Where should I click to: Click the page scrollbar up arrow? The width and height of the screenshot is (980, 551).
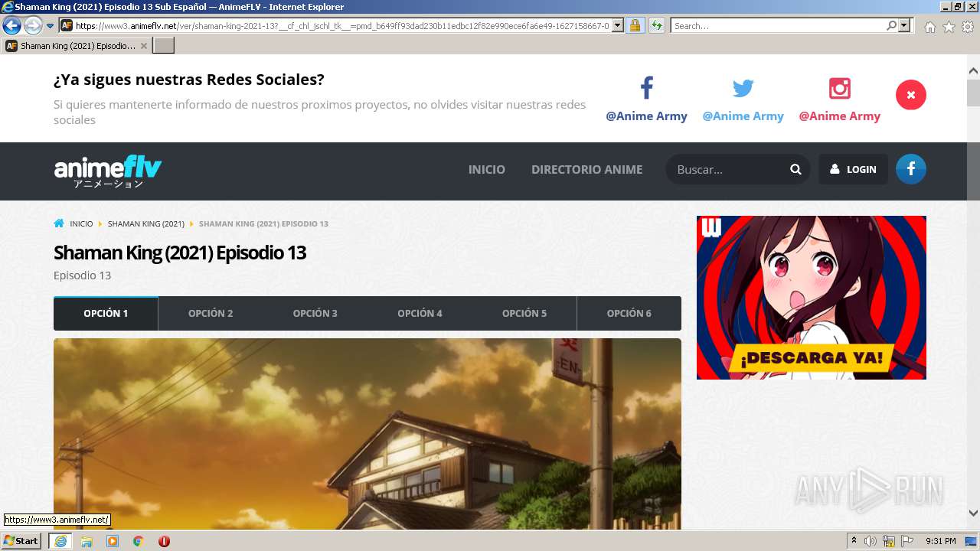pos(973,70)
